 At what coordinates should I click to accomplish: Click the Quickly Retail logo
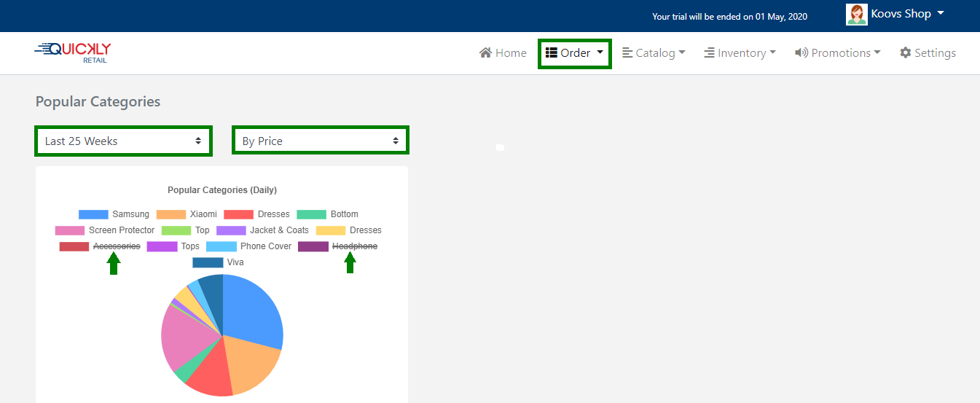tap(73, 52)
